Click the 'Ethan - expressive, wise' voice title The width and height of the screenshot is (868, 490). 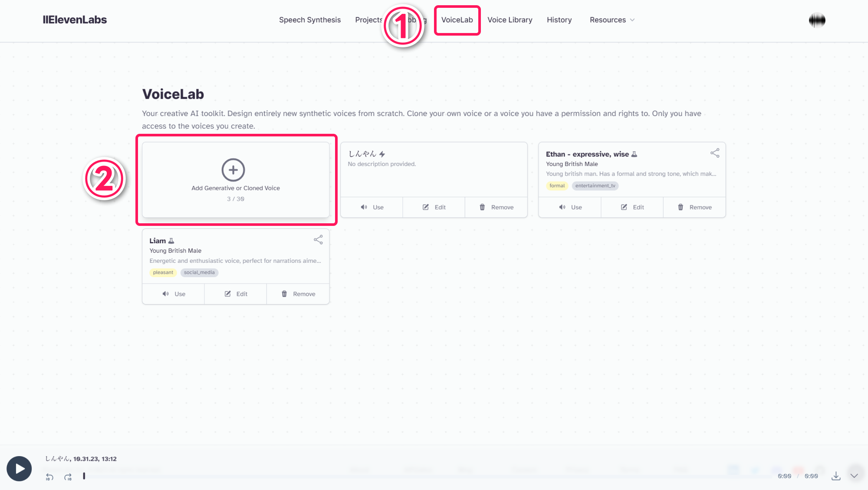pyautogui.click(x=587, y=154)
